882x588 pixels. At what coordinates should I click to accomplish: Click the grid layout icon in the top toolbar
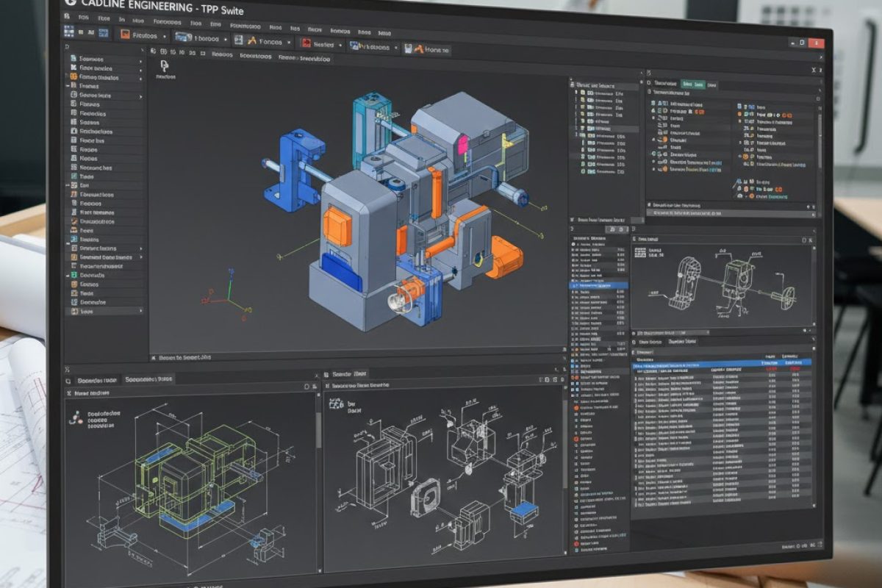70,32
